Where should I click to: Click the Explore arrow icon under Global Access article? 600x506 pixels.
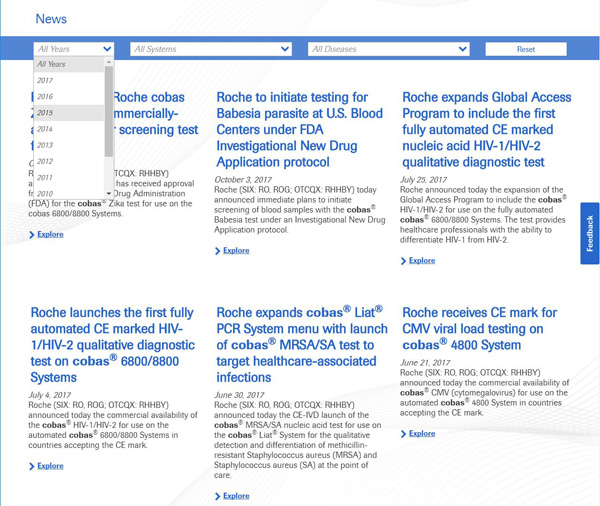pyautogui.click(x=404, y=261)
